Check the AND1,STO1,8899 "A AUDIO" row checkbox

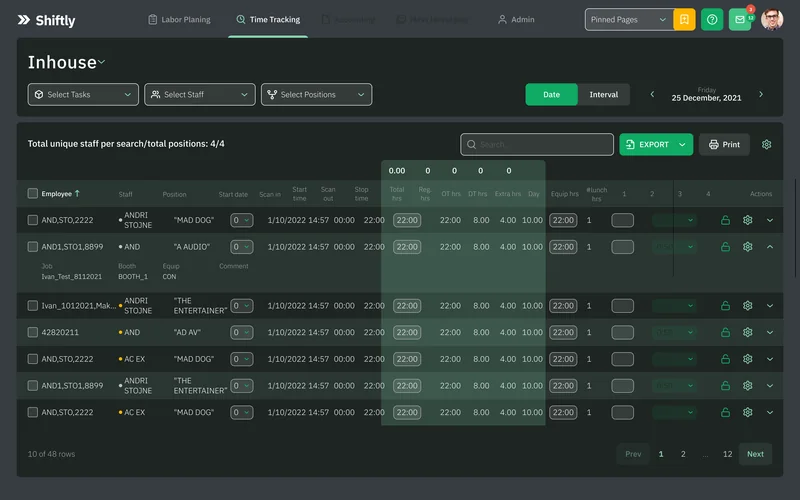pos(33,247)
